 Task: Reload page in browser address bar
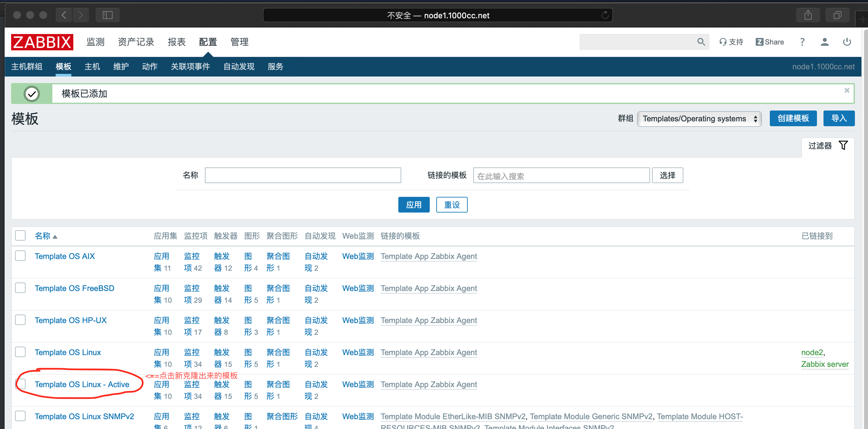(x=605, y=15)
